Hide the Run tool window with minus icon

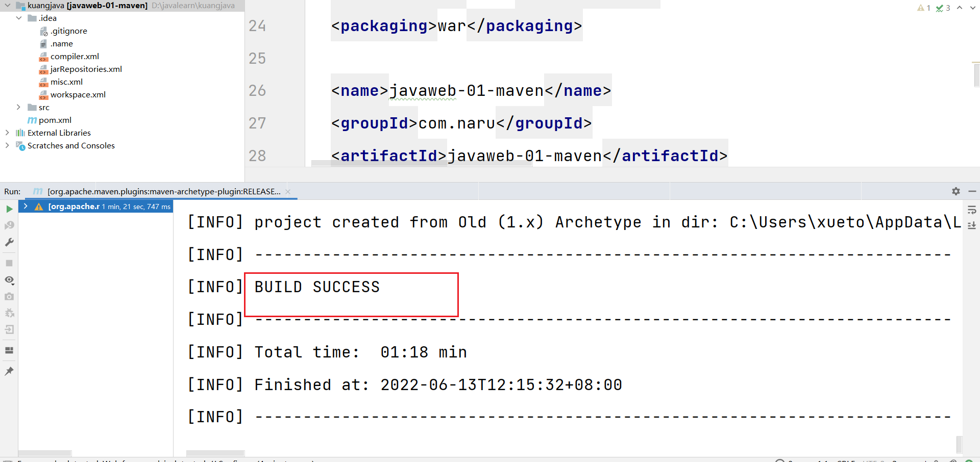tap(972, 191)
